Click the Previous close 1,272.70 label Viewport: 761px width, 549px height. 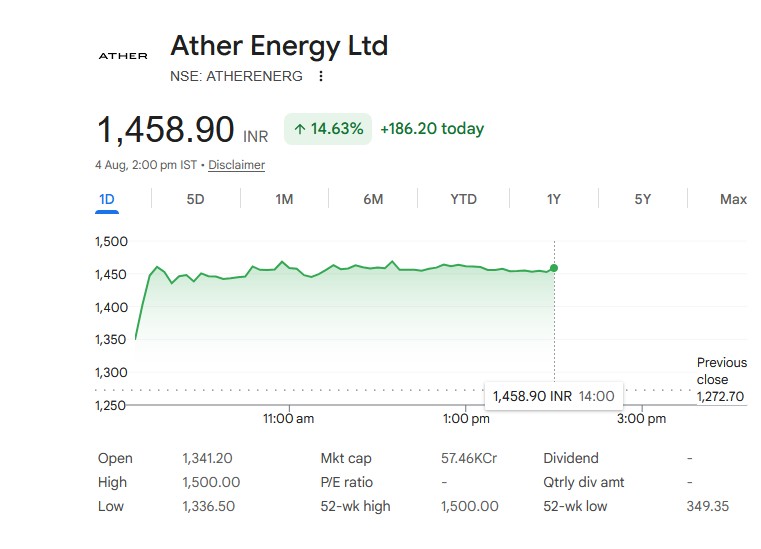721,380
